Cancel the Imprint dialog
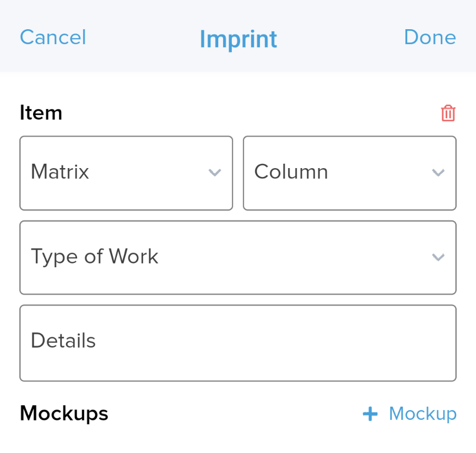476x453 pixels. [53, 37]
